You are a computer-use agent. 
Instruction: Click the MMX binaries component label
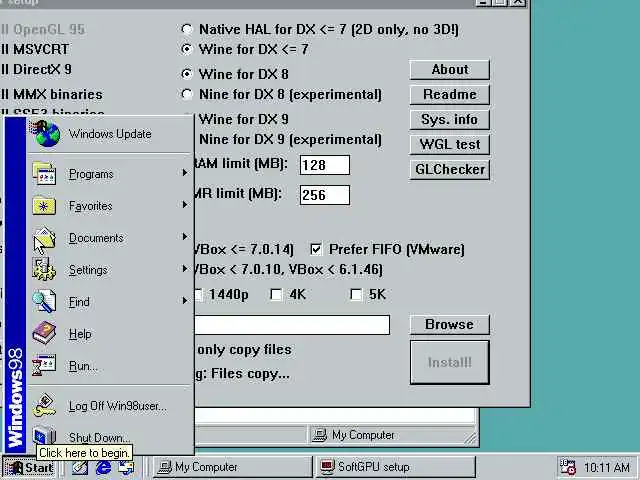pos(58,94)
